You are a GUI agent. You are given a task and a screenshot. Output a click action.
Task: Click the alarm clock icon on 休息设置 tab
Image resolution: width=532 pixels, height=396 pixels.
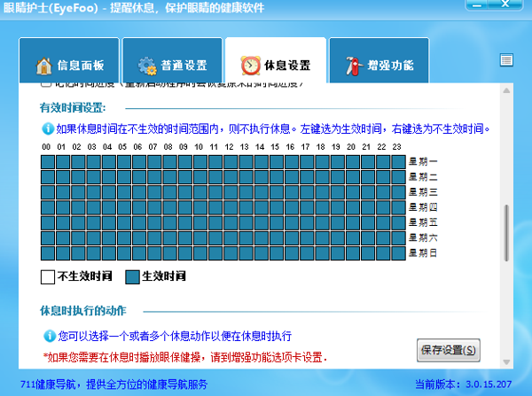click(251, 65)
